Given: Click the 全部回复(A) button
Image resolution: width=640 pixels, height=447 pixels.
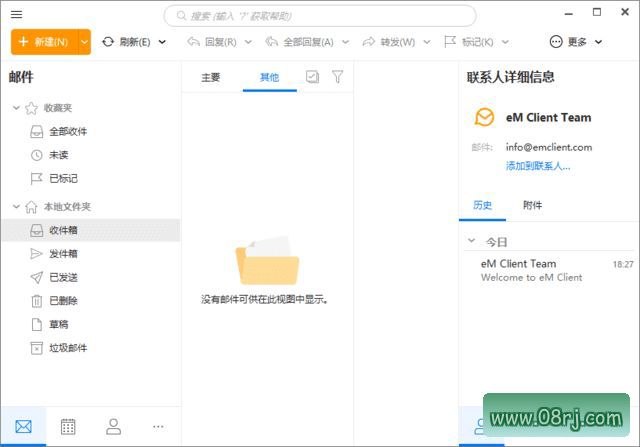Looking at the screenshot, I should point(300,42).
